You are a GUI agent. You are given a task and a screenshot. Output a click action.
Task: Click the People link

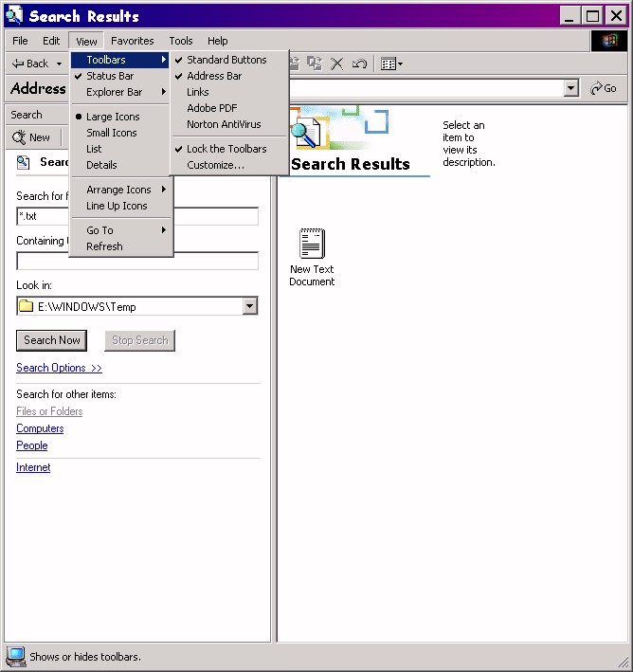pyautogui.click(x=31, y=445)
